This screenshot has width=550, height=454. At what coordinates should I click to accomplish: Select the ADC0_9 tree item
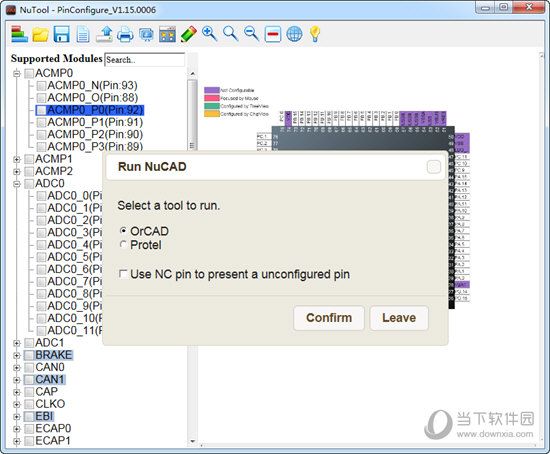(75, 306)
